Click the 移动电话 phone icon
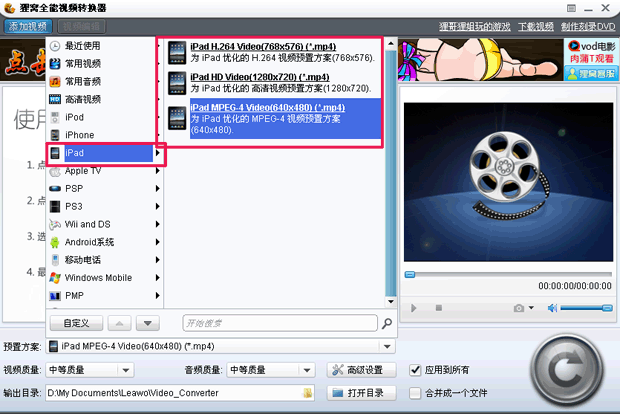 tap(55, 260)
